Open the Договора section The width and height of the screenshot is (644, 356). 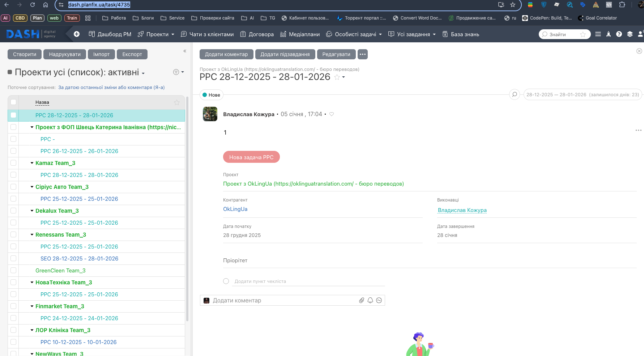tap(257, 34)
